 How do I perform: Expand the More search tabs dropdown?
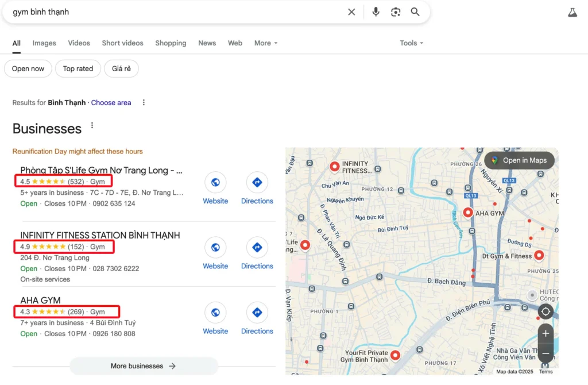tap(266, 43)
